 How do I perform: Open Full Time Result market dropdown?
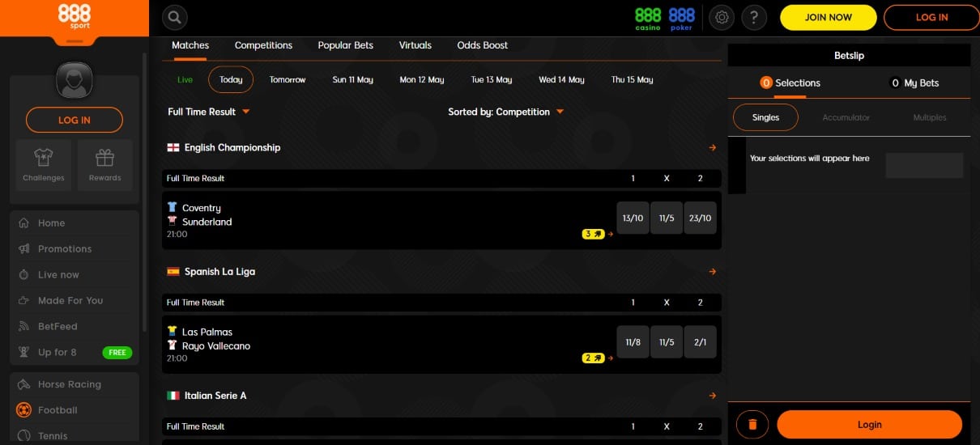click(x=209, y=112)
